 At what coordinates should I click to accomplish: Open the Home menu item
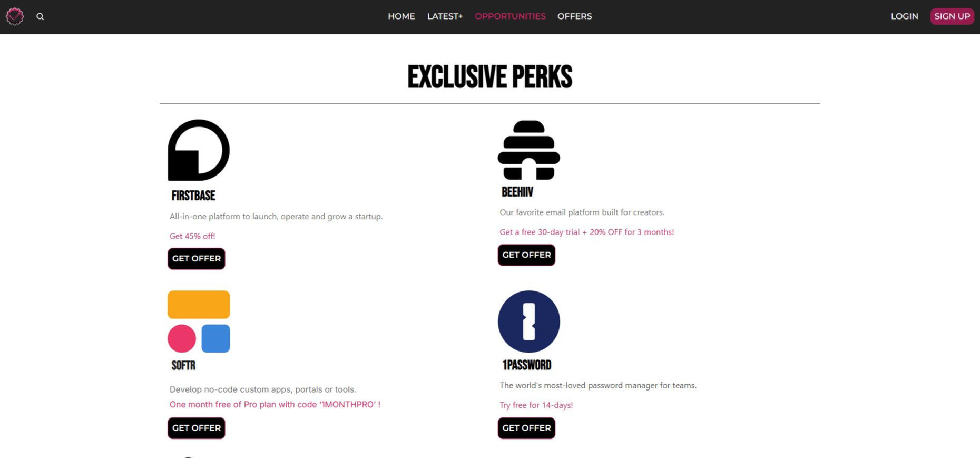point(401,16)
